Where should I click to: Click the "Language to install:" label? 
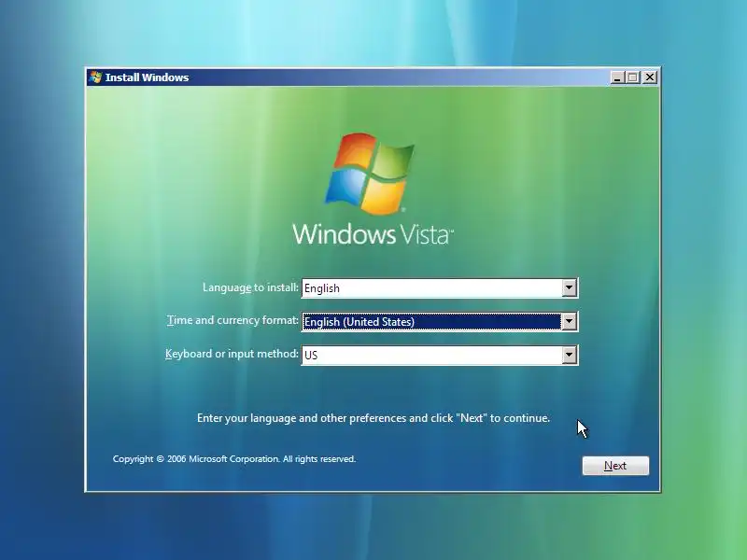tap(250, 287)
